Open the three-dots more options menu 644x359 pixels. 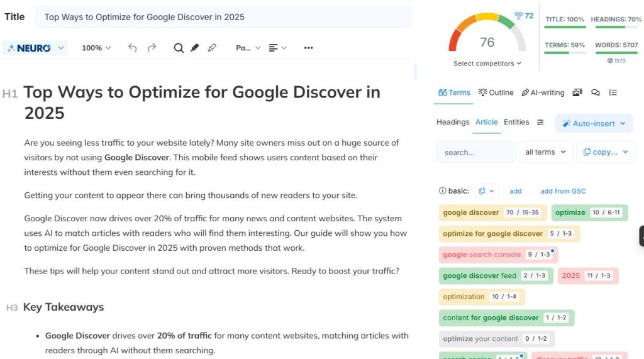point(308,48)
